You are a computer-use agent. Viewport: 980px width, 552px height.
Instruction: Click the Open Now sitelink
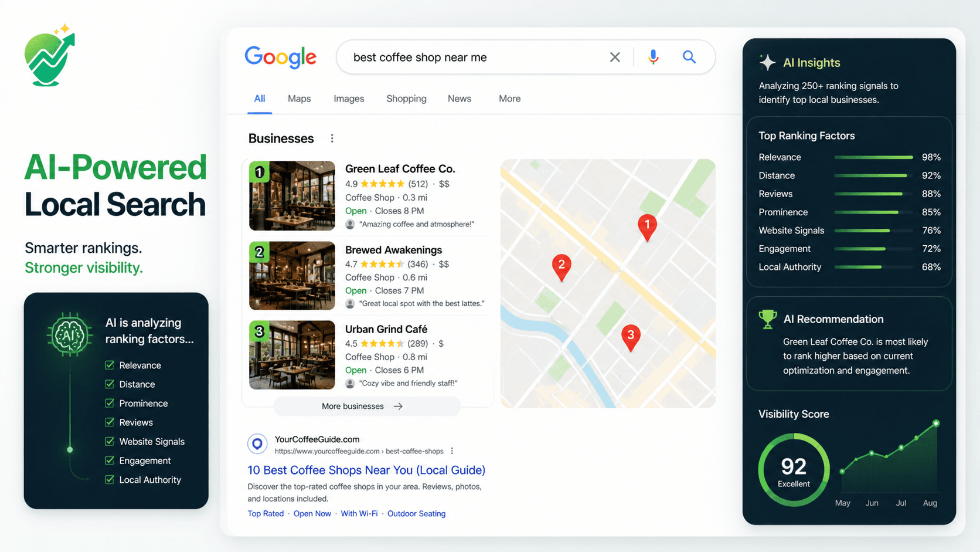click(x=312, y=513)
